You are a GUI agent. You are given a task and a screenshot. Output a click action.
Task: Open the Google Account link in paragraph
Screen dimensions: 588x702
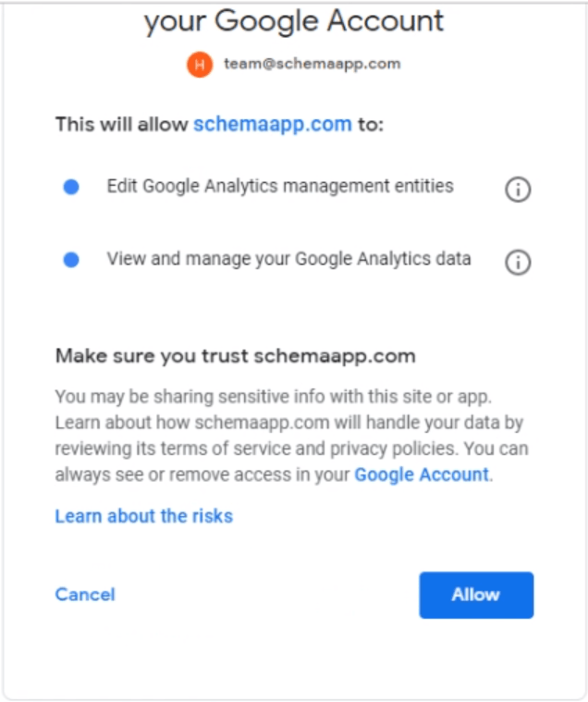click(422, 474)
